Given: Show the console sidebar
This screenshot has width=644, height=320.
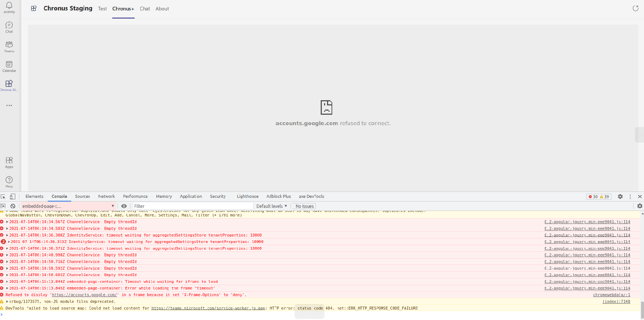Looking at the screenshot, I should 3,206.
